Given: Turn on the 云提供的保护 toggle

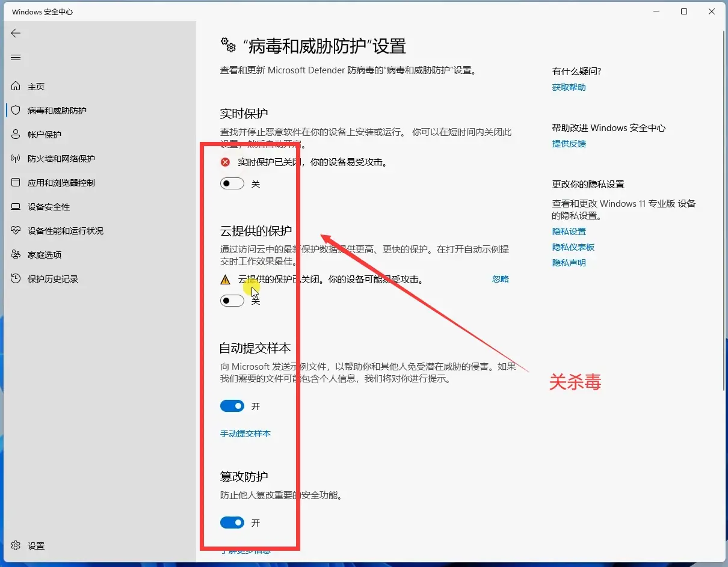Looking at the screenshot, I should click(x=232, y=301).
